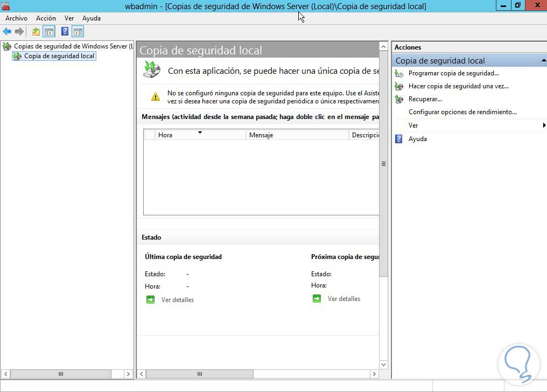547x392 pixels.
Task: Click the Estado section heading
Action: (x=151, y=237)
